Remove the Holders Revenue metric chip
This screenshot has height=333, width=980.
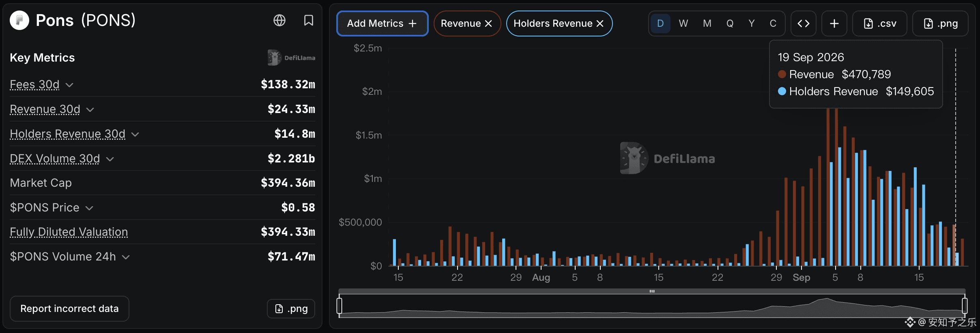coord(600,23)
